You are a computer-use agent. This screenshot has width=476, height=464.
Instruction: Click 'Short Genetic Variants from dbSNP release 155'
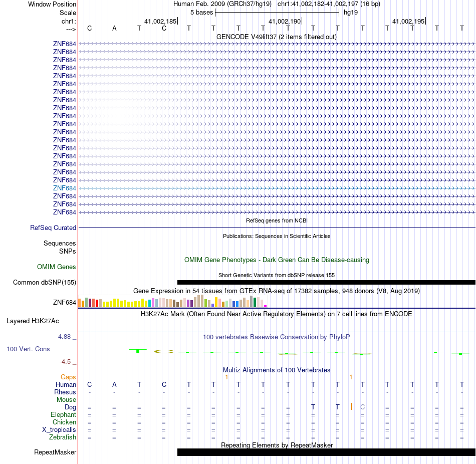point(277,276)
